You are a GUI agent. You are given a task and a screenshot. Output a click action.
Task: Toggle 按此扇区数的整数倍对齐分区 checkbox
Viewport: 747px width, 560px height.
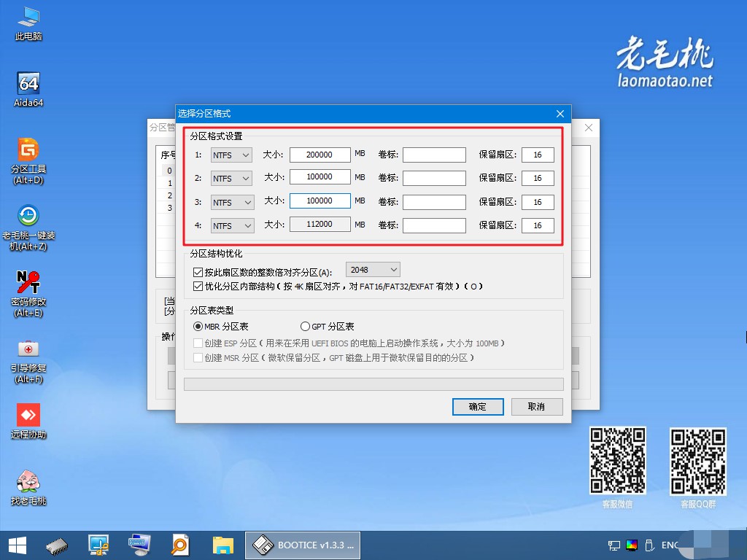pos(198,273)
